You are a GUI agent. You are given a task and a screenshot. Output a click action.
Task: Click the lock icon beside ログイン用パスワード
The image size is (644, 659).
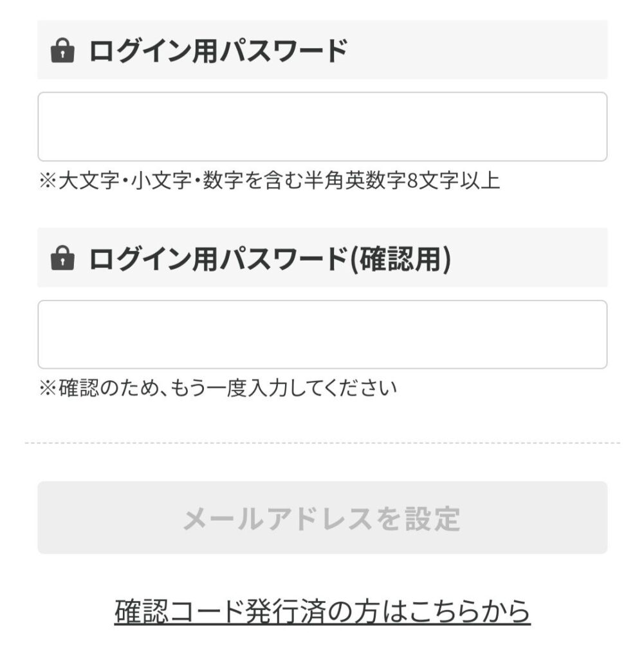(x=62, y=50)
